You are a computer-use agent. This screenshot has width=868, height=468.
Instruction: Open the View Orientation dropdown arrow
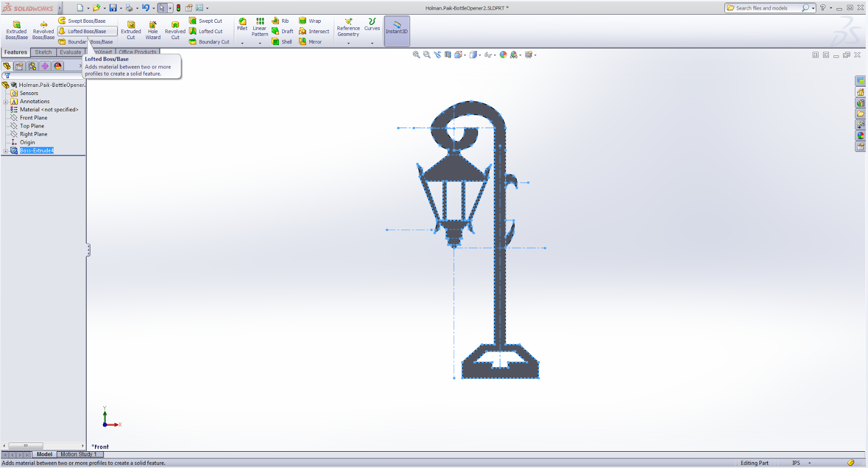[465, 55]
